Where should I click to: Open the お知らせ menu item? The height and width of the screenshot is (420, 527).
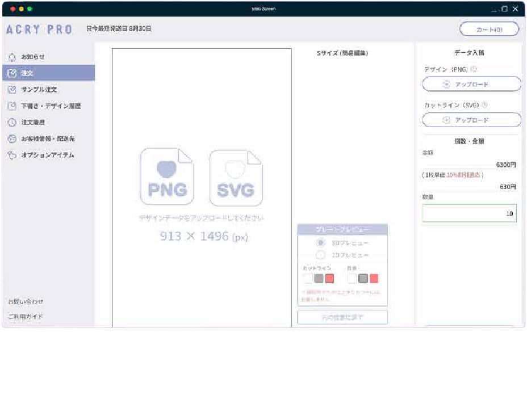click(33, 57)
